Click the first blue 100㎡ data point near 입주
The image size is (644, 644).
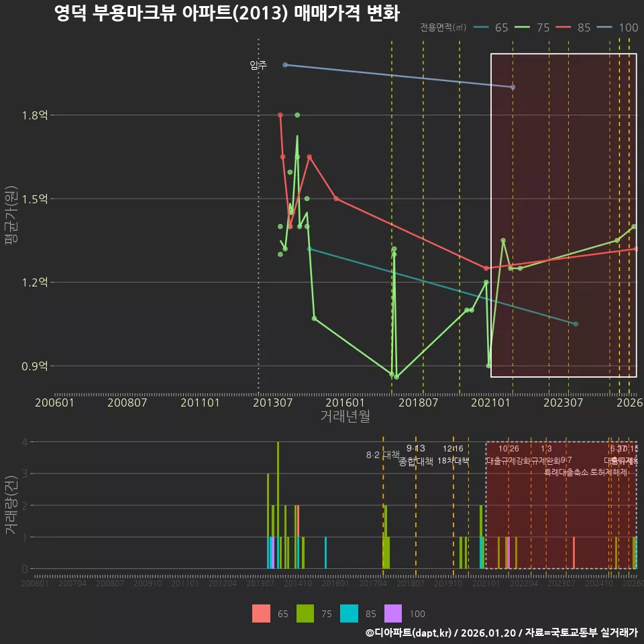click(x=285, y=65)
